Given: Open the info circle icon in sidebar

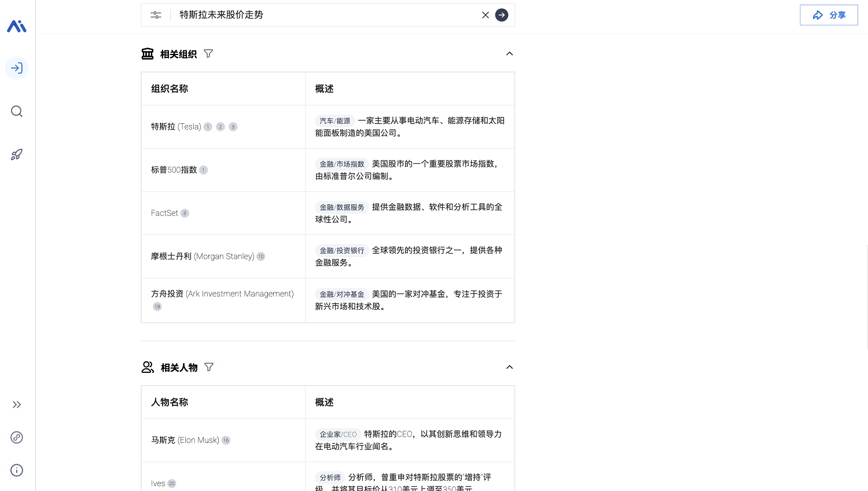Looking at the screenshot, I should pos(17,470).
